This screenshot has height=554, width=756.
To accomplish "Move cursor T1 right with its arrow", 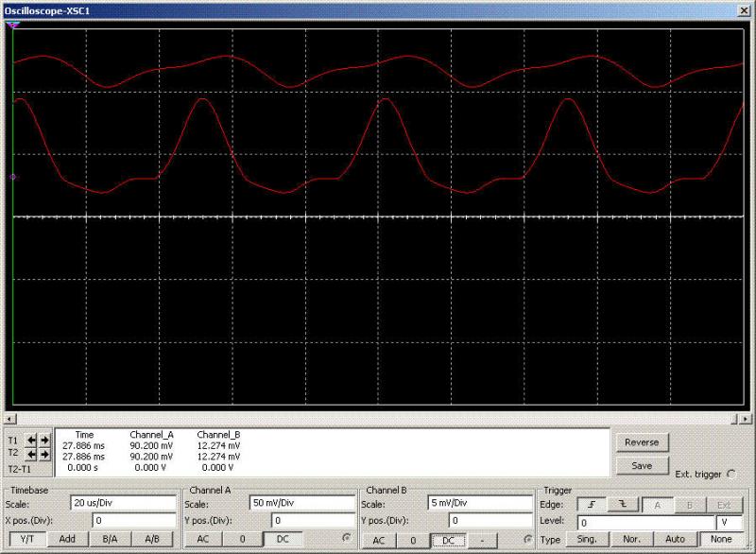I will pos(44,440).
